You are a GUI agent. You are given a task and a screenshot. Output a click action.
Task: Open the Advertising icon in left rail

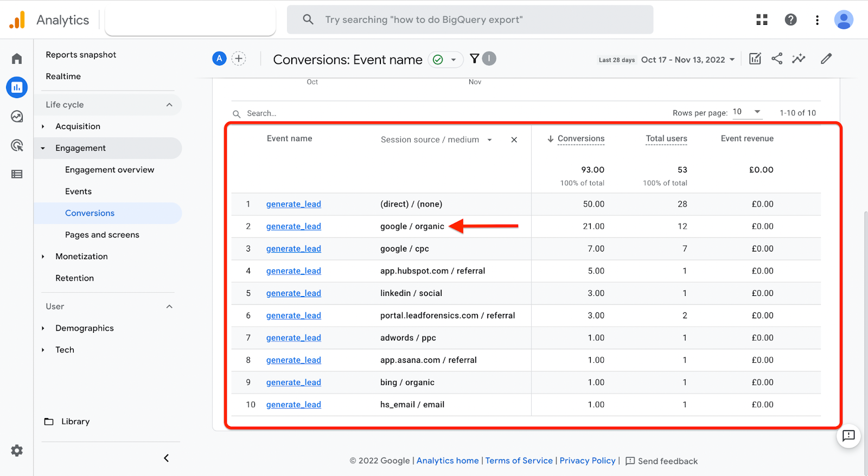(x=17, y=145)
